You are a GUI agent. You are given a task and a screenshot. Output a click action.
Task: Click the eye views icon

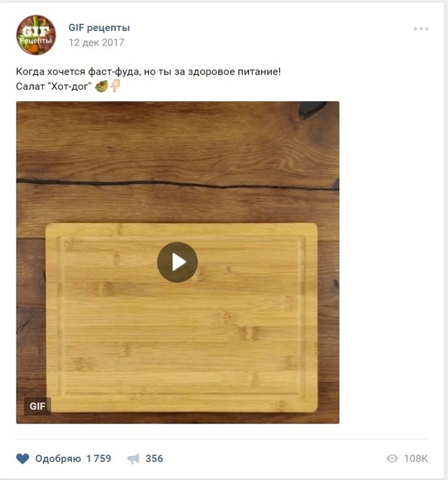(x=393, y=459)
